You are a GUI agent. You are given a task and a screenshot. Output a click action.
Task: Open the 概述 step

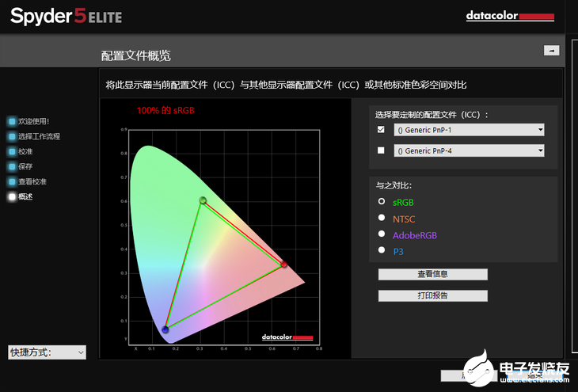click(x=25, y=197)
